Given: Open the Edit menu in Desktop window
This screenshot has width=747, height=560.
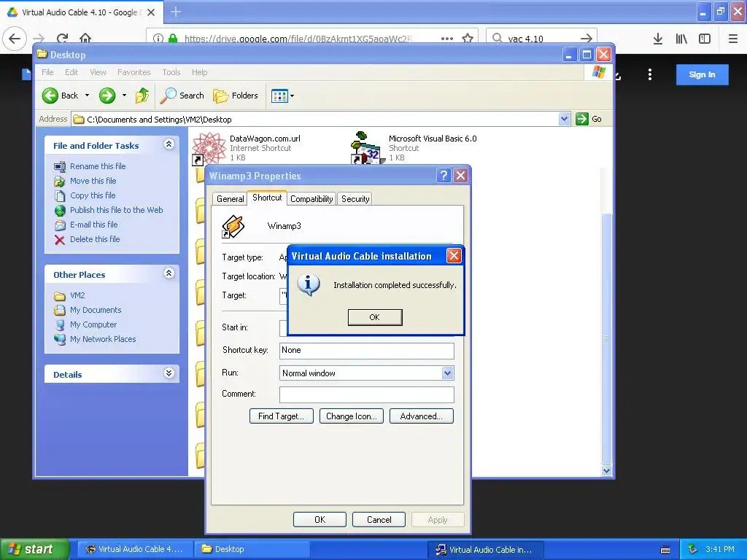Looking at the screenshot, I should (x=71, y=72).
